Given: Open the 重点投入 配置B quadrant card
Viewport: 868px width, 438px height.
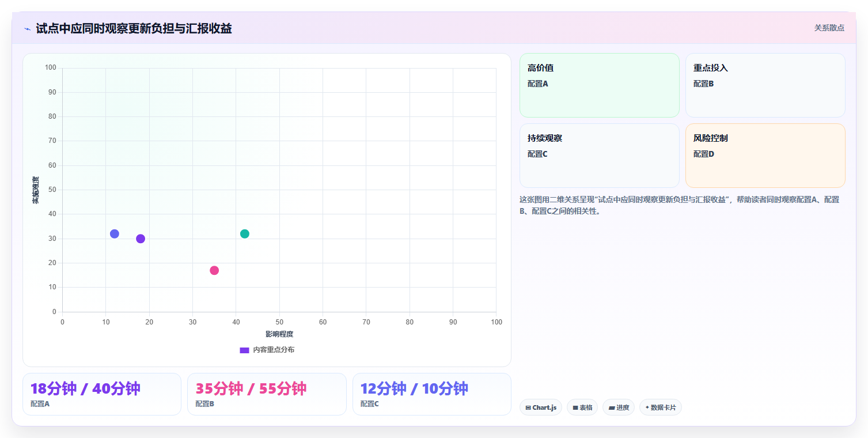Looking at the screenshot, I should pos(765,85).
